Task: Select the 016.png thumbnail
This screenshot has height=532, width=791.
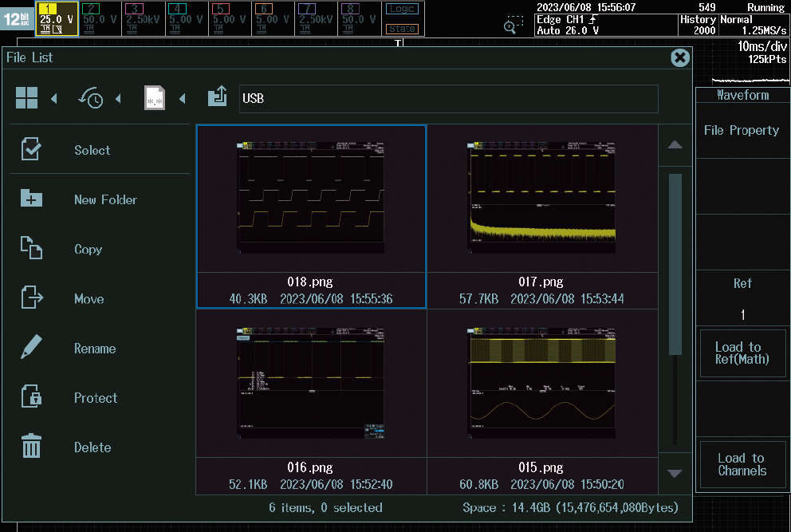Action: pos(311,383)
